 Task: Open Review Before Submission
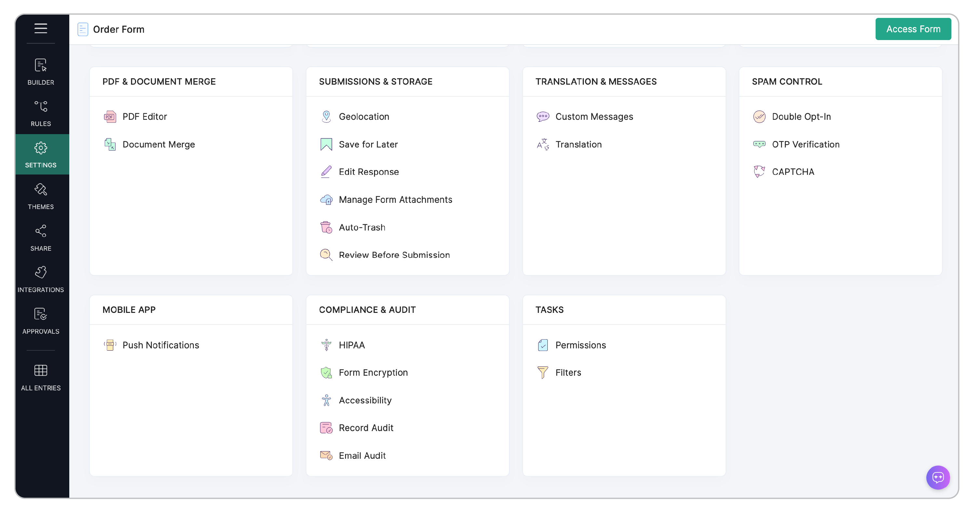(x=394, y=255)
